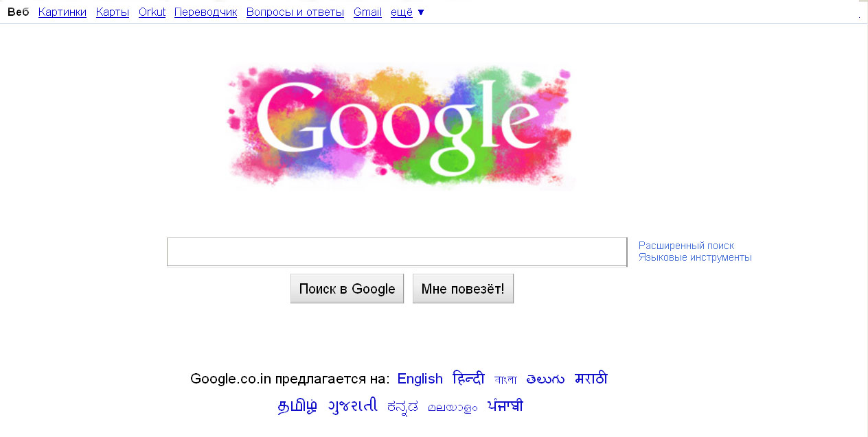Open the Переводчик translator link

(x=206, y=12)
